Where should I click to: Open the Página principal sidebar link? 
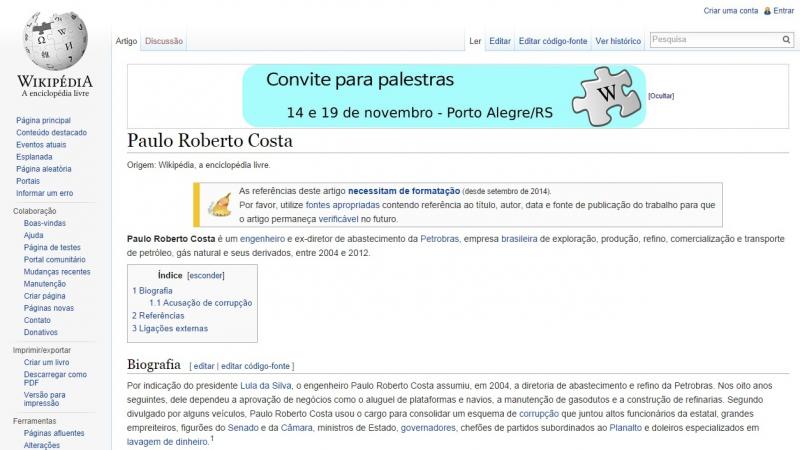pyautogui.click(x=43, y=120)
